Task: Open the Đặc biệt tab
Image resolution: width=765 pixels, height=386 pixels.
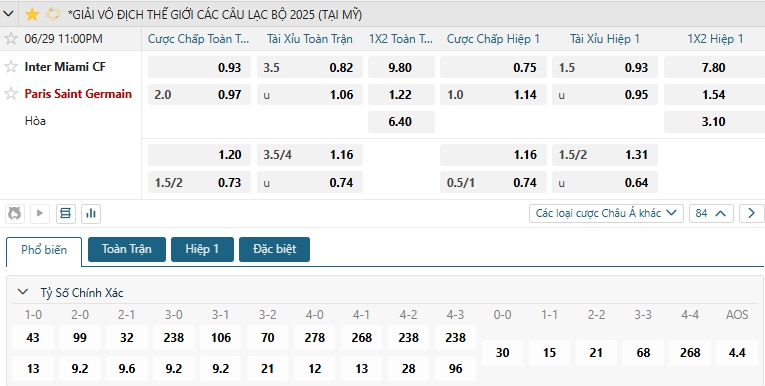Action: (274, 249)
